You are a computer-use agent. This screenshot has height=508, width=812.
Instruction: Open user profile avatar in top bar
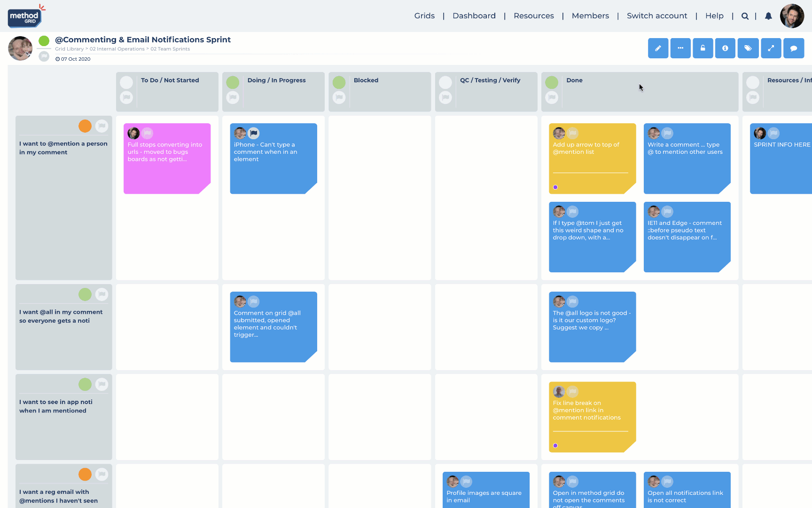(x=792, y=16)
